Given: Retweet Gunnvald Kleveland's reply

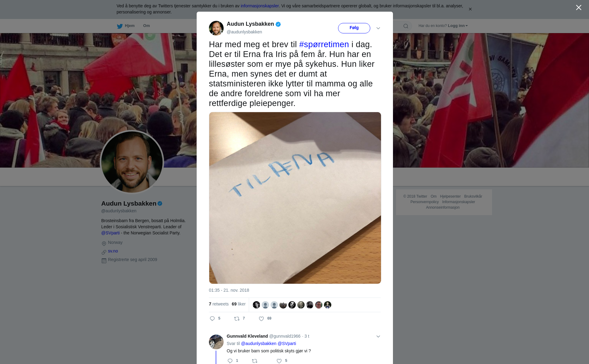Looking at the screenshot, I should tap(255, 361).
